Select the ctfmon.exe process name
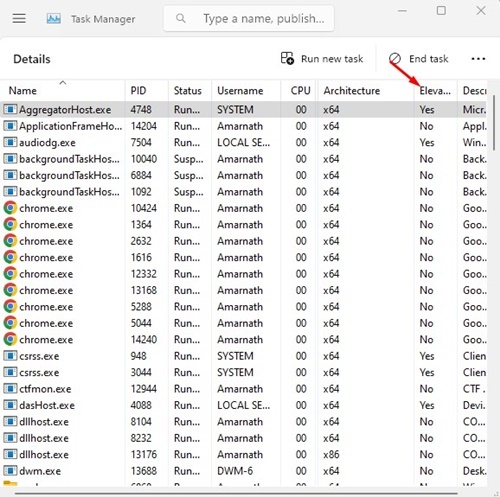Viewport: 500px width, 497px height. tap(45, 389)
